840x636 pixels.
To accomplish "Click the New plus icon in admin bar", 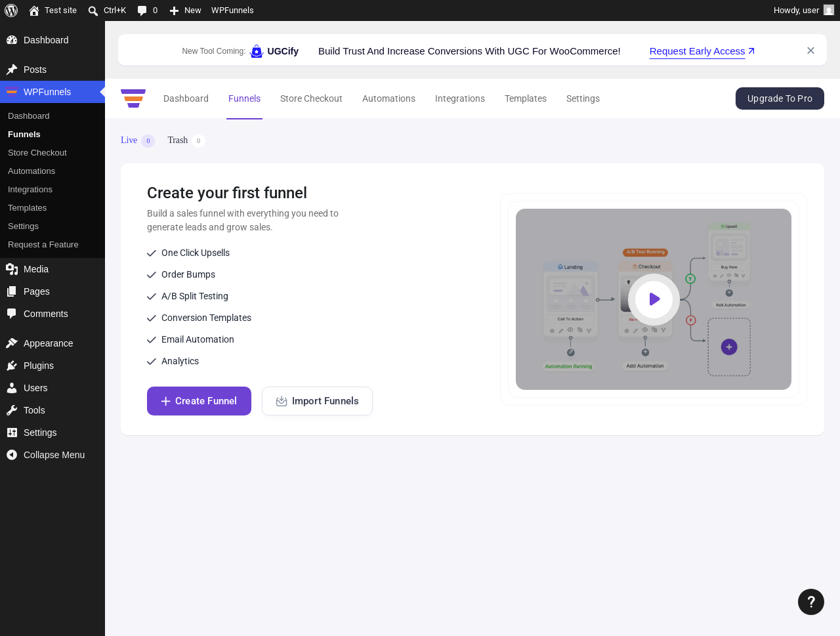I will point(174,11).
